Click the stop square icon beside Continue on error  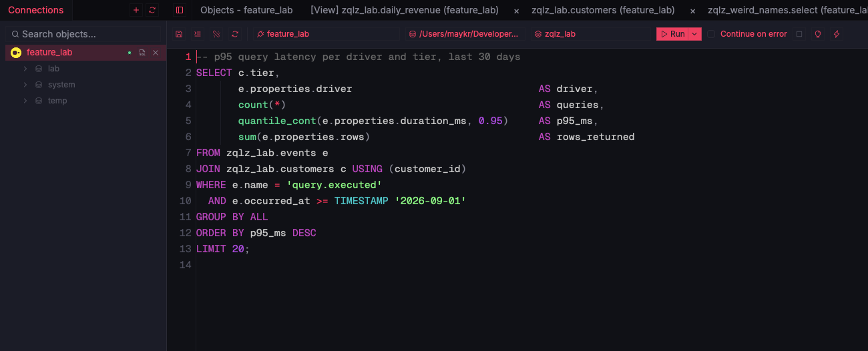tap(799, 34)
